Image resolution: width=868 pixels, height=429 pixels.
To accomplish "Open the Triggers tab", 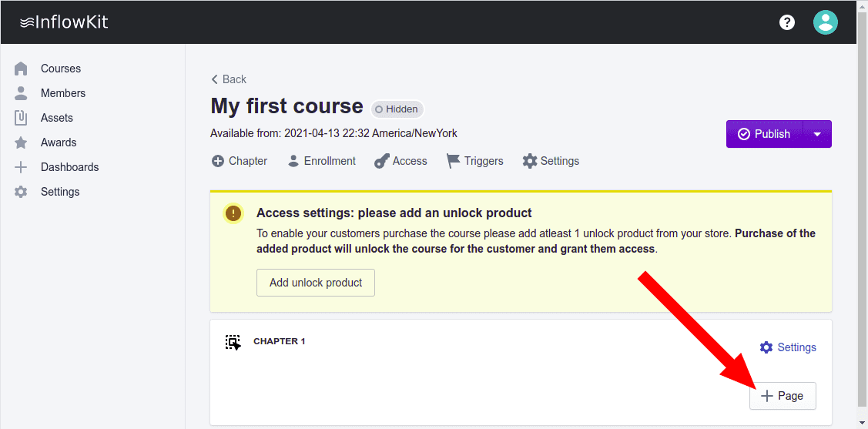I will tap(474, 161).
